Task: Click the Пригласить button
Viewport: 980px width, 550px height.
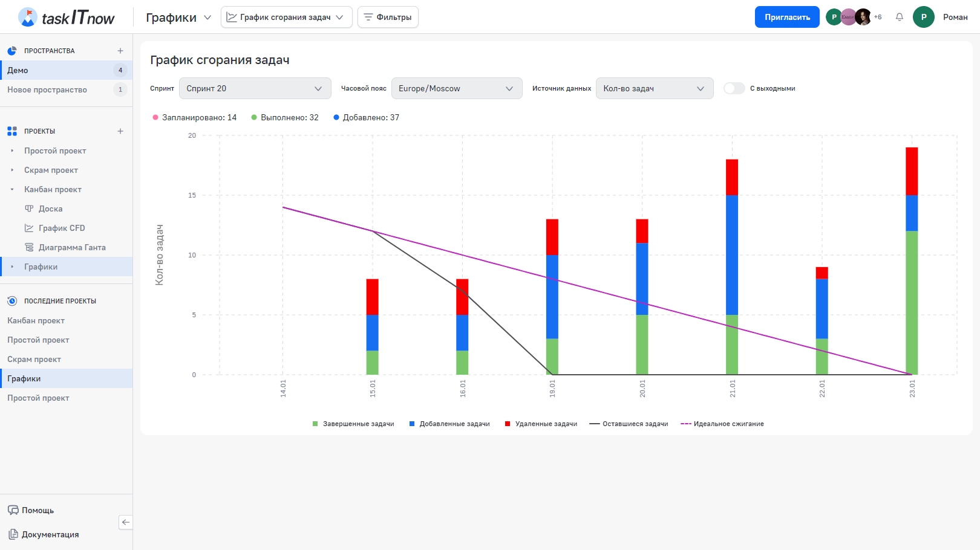Action: tap(786, 17)
